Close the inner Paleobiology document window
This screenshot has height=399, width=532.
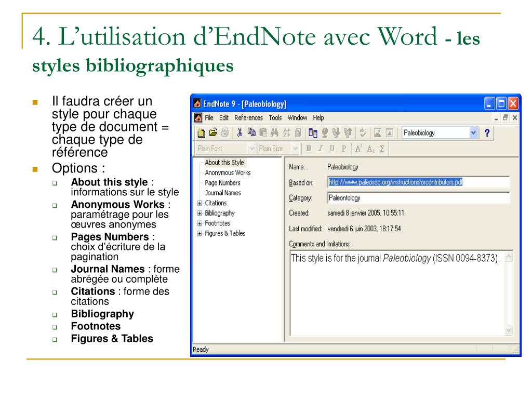(515, 118)
